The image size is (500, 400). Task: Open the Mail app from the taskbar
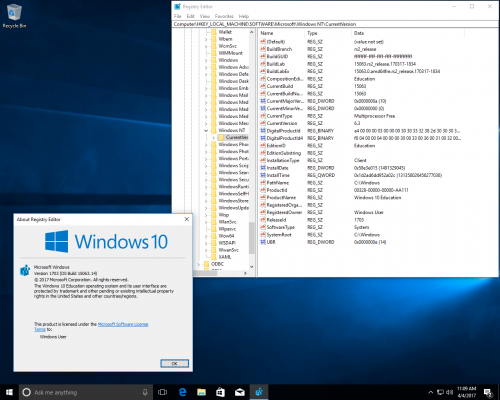click(x=240, y=392)
